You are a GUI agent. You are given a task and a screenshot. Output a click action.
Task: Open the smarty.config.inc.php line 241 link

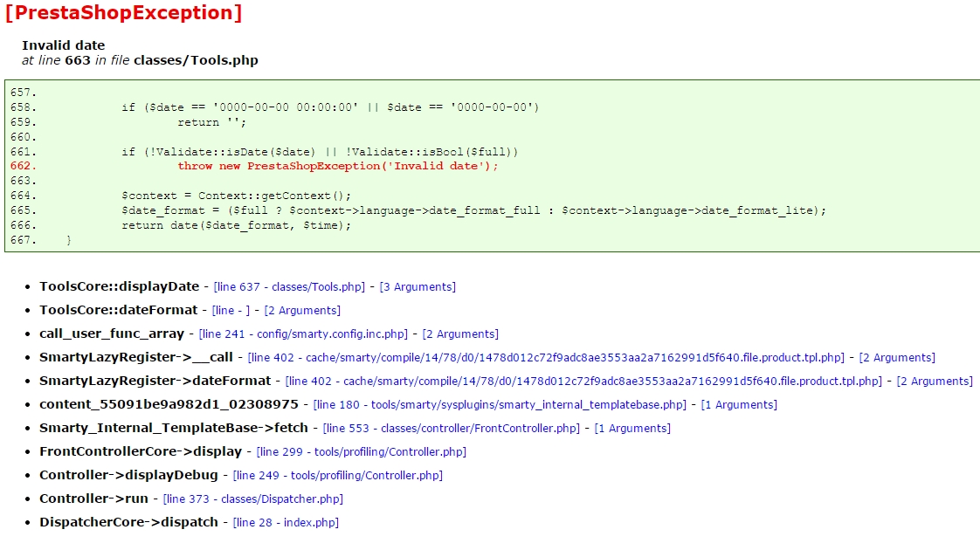coord(303,334)
